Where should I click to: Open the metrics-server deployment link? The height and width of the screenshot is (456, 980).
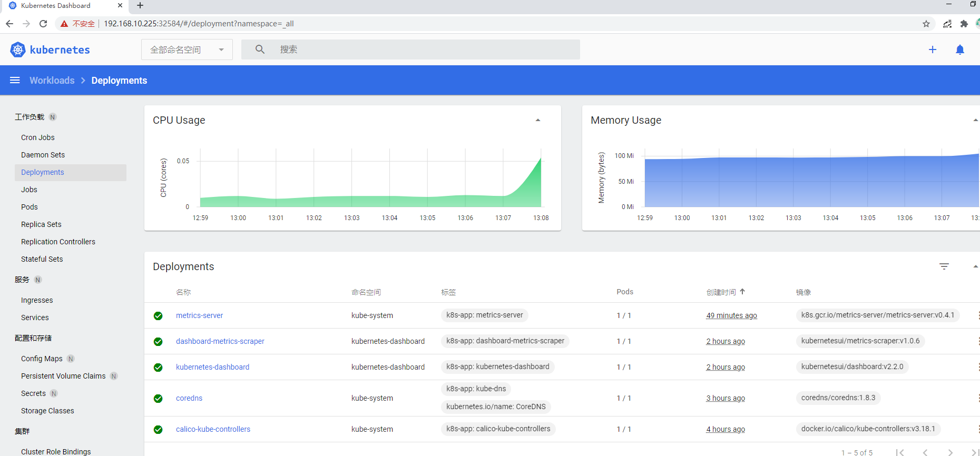[199, 315]
